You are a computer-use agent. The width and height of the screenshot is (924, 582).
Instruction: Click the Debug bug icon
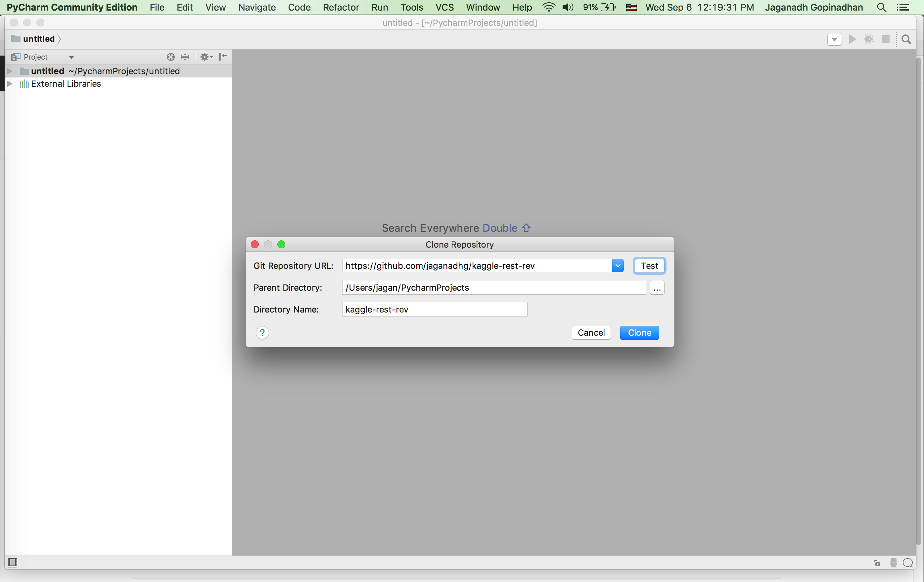coord(869,39)
